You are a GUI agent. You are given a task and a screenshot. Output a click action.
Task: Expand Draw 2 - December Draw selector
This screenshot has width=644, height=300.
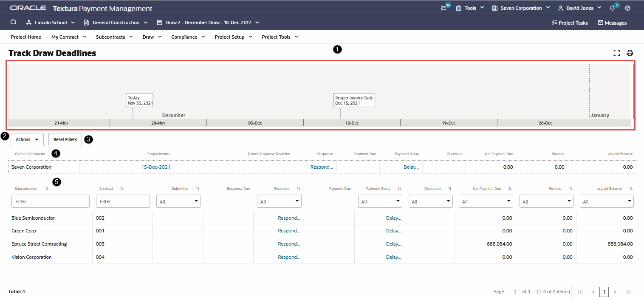pos(208,23)
